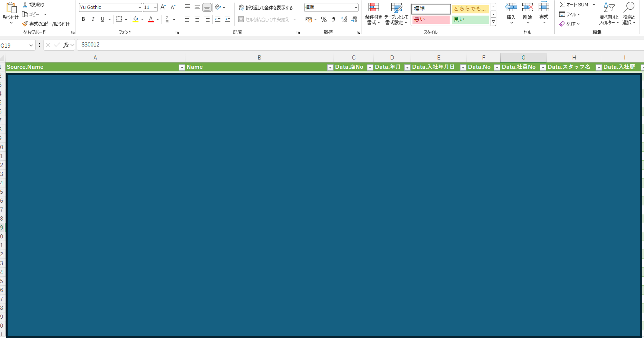Click the Cut (切り取り) scissors icon
This screenshot has height=338, width=644.
25,4
